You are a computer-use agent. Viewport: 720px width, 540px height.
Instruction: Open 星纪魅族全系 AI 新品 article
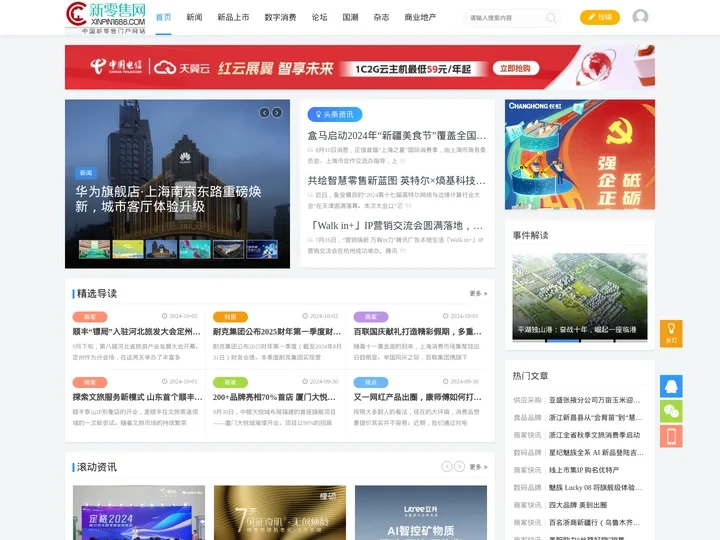[596, 452]
